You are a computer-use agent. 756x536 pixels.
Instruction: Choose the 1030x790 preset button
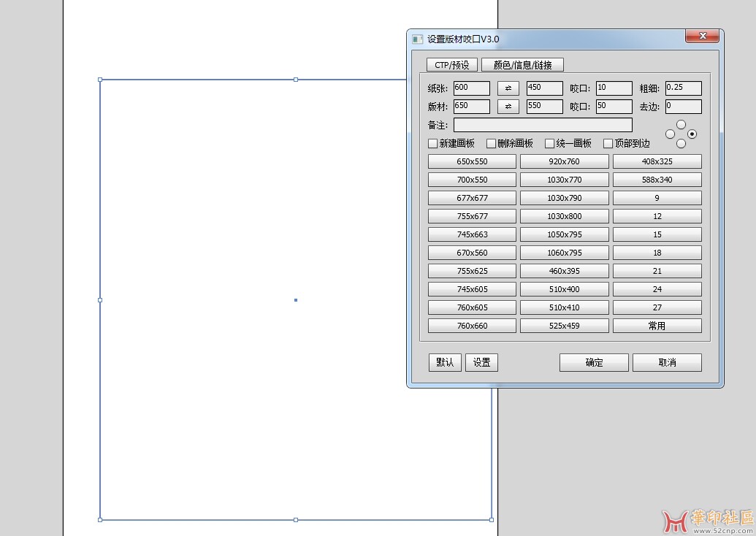tap(564, 198)
